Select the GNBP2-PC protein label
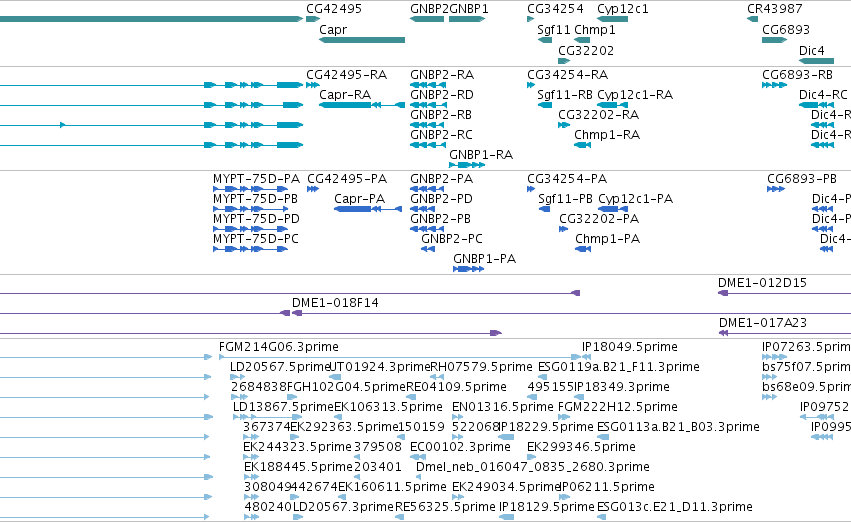Viewport: 851px width, 522px height. (x=452, y=239)
